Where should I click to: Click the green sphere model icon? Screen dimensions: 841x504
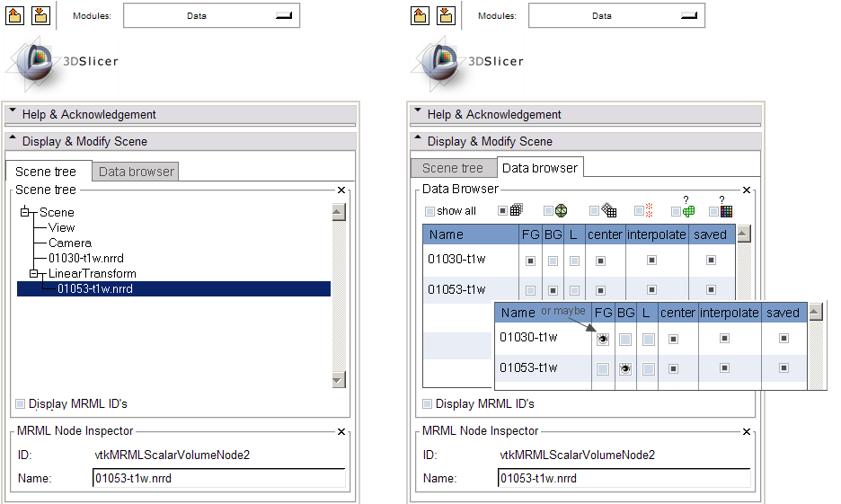click(560, 210)
